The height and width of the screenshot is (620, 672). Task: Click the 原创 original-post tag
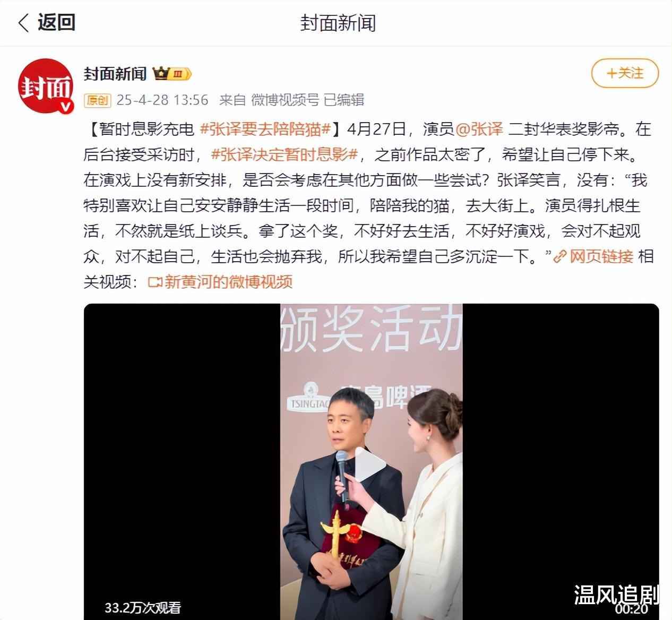[x=97, y=100]
